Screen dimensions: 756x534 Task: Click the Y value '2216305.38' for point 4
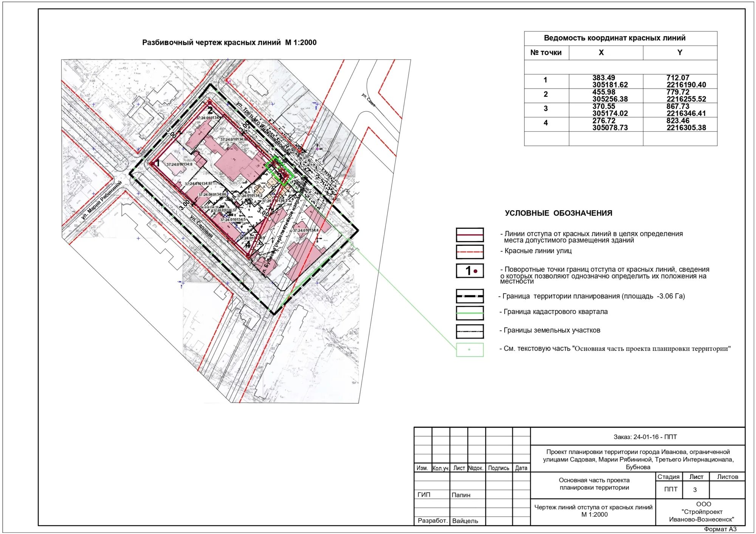tap(686, 128)
